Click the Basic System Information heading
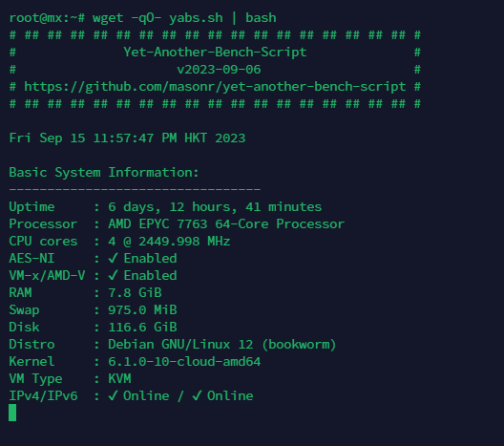 pos(104,173)
